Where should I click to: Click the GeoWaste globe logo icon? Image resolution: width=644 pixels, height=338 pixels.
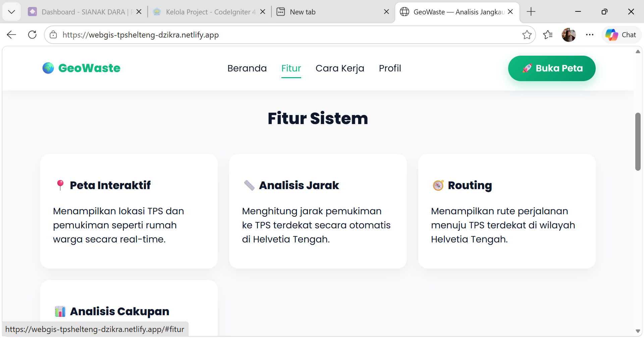pyautogui.click(x=48, y=68)
